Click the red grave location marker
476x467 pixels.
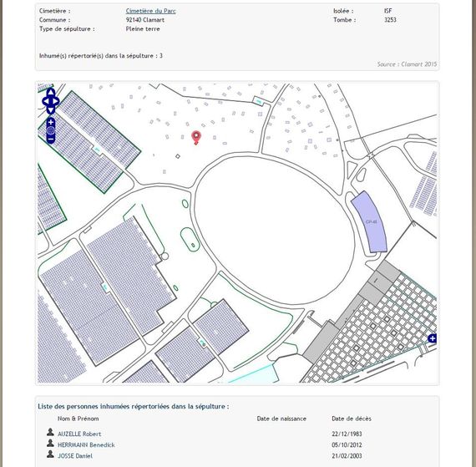tap(196, 138)
